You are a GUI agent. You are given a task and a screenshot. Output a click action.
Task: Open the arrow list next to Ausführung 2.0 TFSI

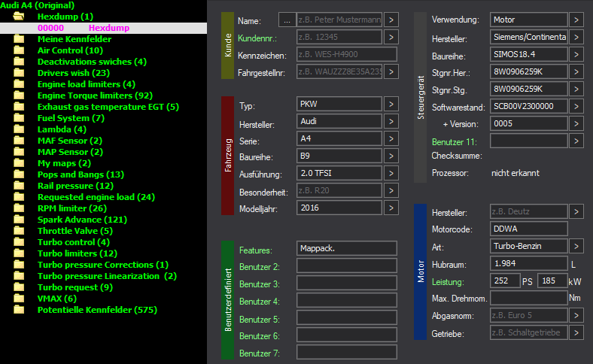(x=391, y=173)
